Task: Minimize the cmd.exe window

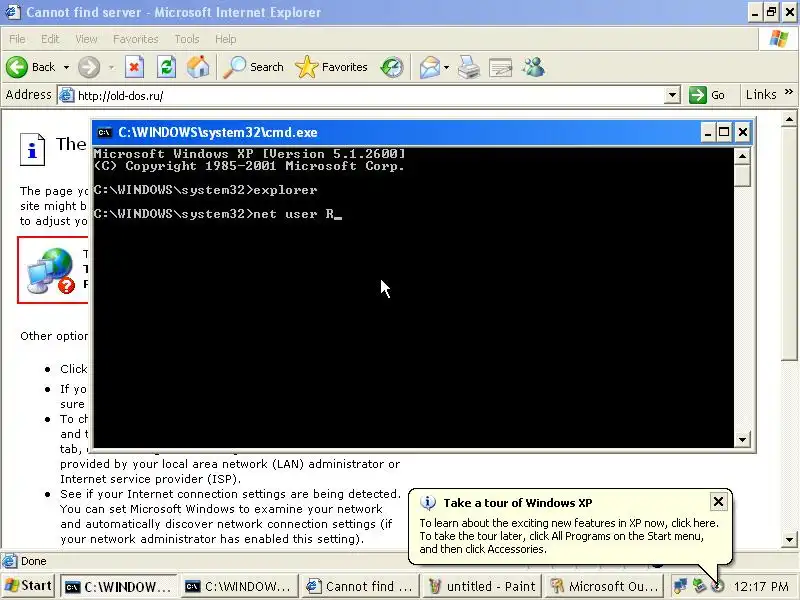Action: (707, 133)
